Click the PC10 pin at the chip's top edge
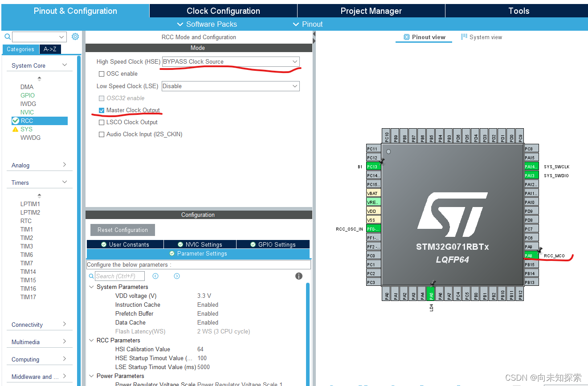The width and height of the screenshot is (588, 386). point(386,136)
